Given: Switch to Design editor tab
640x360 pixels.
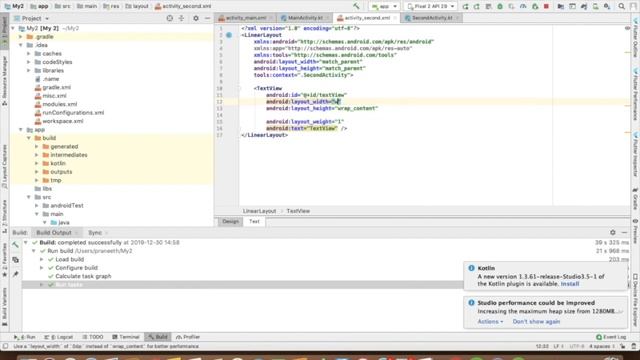Looking at the screenshot, I should coord(230,222).
